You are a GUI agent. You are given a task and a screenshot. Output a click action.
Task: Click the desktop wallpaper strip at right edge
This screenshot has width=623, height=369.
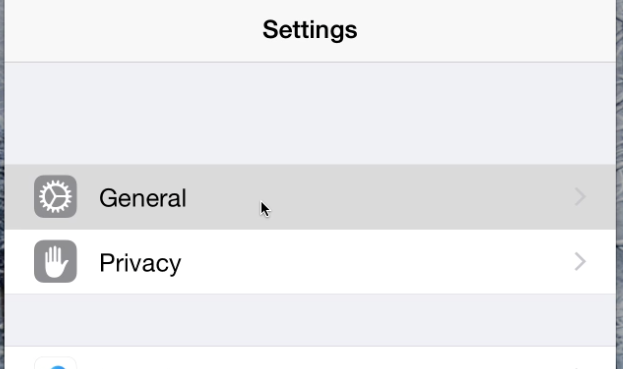[x=619, y=184]
